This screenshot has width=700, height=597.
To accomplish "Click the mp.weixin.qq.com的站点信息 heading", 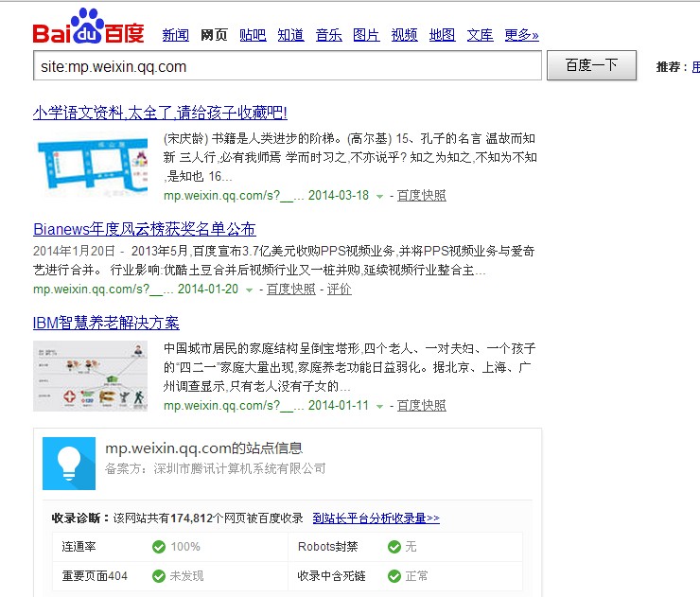I will (204, 448).
